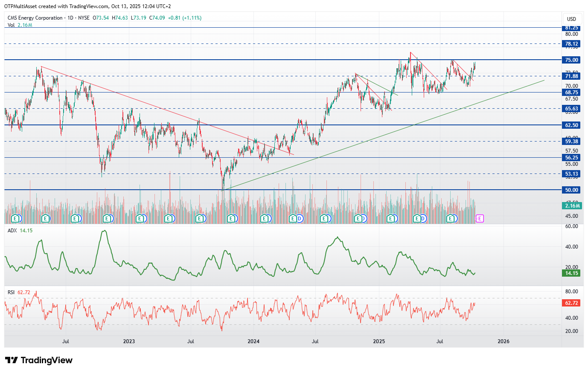This screenshot has width=588, height=373.
Task: Select the Vol 2.16M indicator legend
Action: (20, 25)
